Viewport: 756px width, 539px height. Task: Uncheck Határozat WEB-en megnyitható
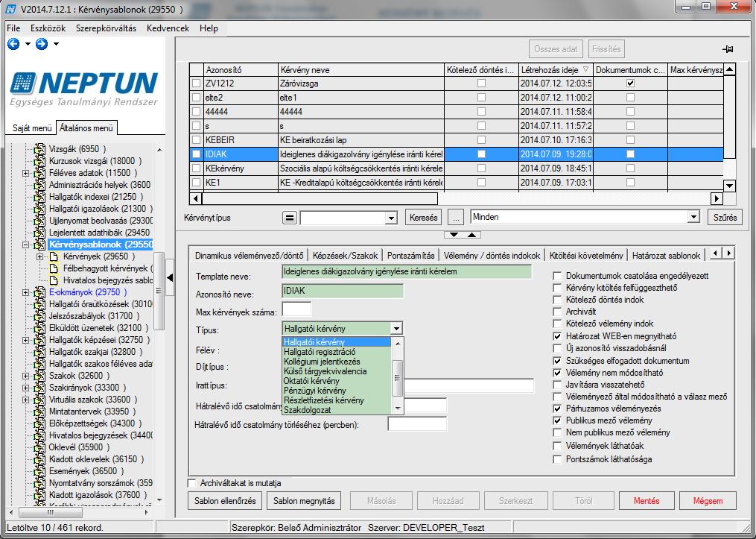coord(557,336)
